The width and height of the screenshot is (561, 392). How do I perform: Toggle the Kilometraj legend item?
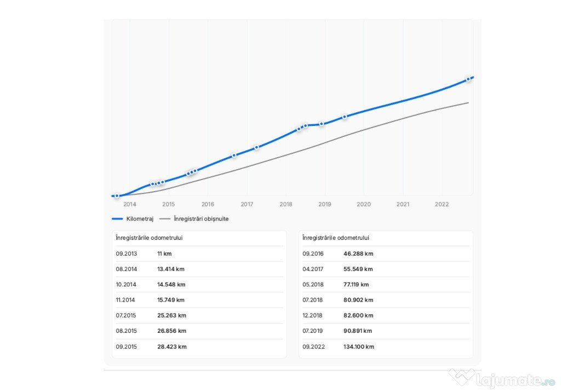coord(133,218)
